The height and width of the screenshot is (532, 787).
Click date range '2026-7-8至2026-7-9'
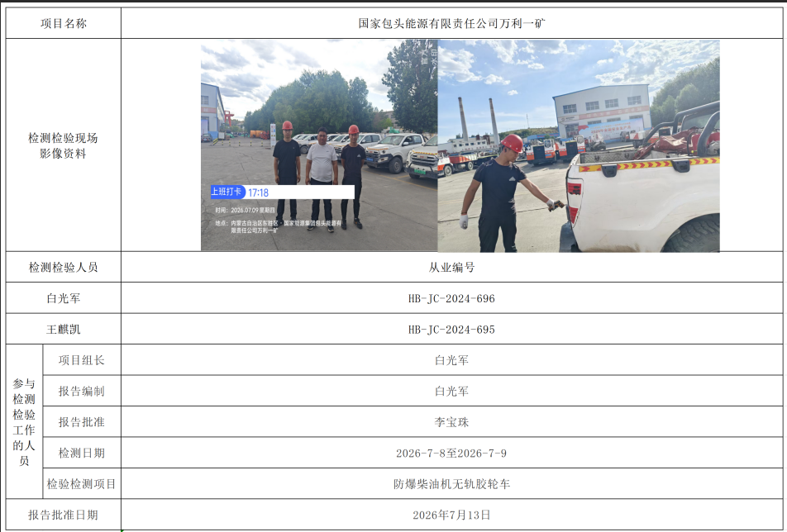pyautogui.click(x=451, y=454)
